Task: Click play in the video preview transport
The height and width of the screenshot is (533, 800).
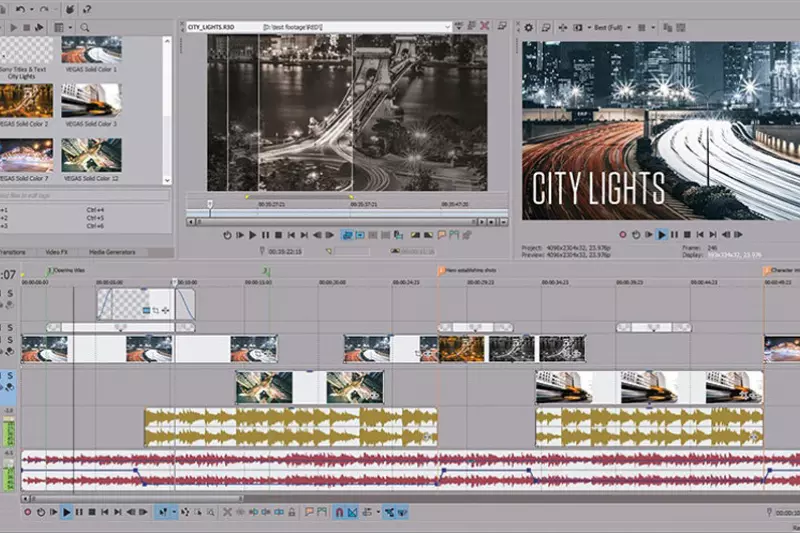Action: pyautogui.click(x=662, y=235)
